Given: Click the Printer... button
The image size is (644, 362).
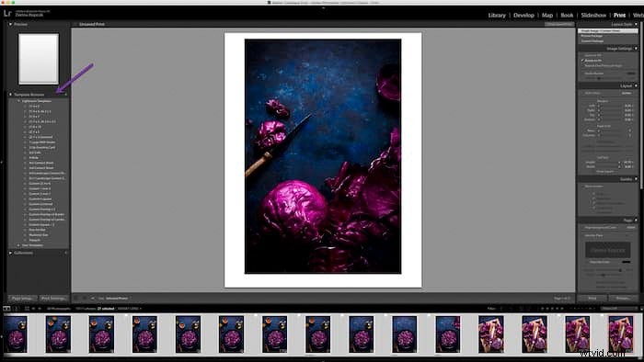Looking at the screenshot, I should 623,298.
